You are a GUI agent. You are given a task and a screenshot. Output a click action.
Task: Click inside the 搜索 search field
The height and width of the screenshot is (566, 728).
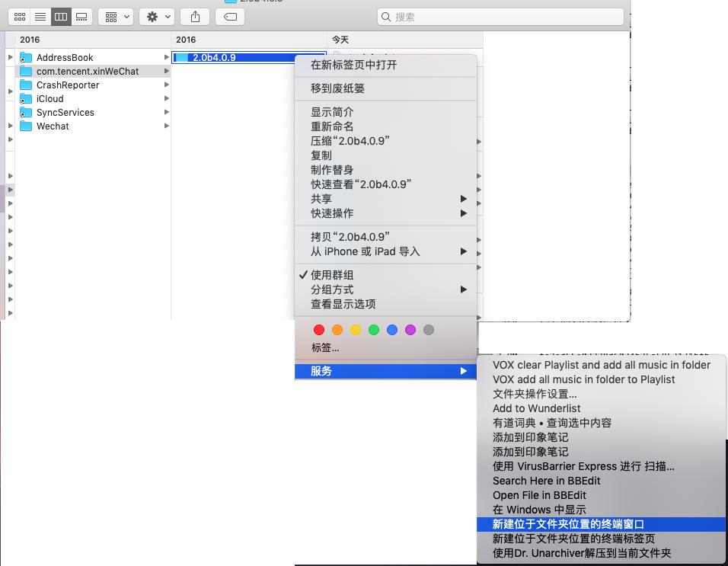point(503,15)
